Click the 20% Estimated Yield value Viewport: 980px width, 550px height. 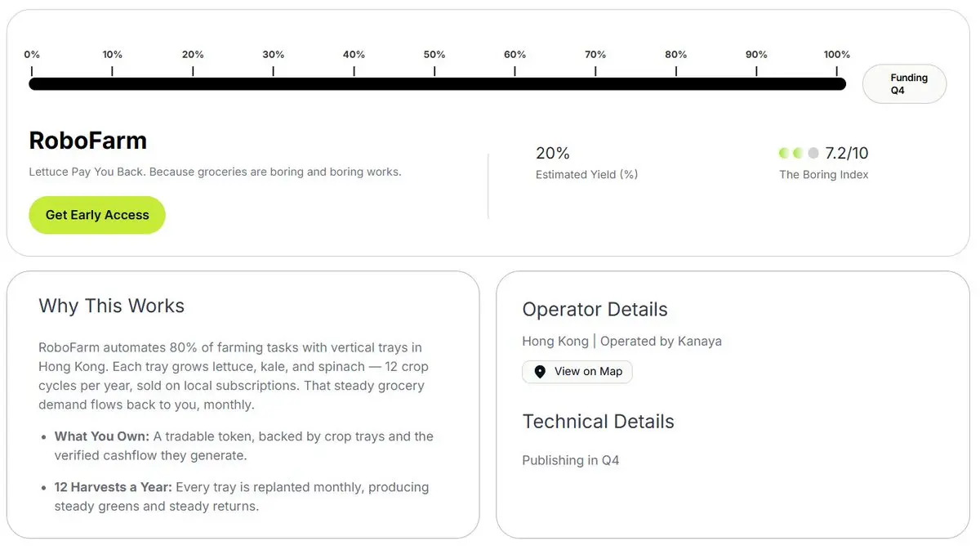pos(553,153)
